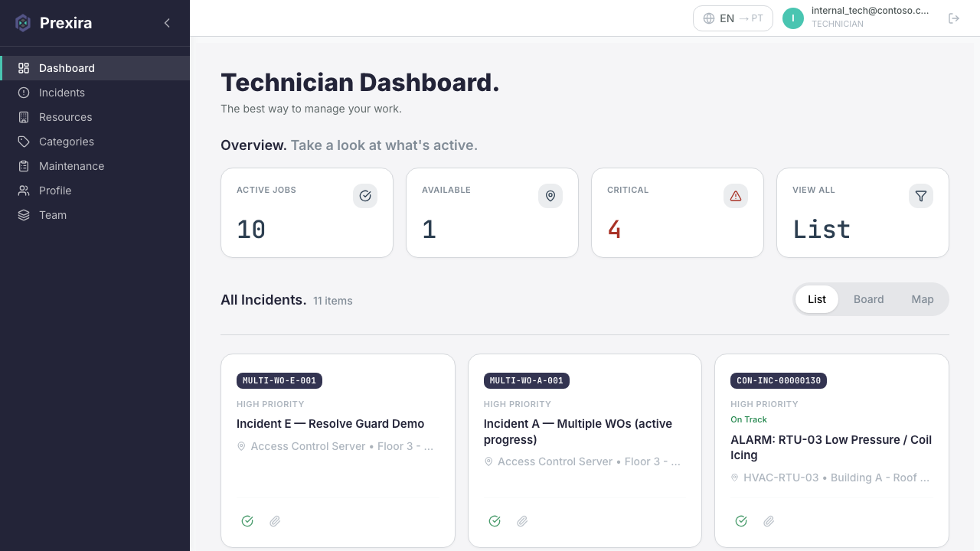The image size is (980, 551).
Task: Click the Incidents alert circle icon
Action: pos(24,93)
